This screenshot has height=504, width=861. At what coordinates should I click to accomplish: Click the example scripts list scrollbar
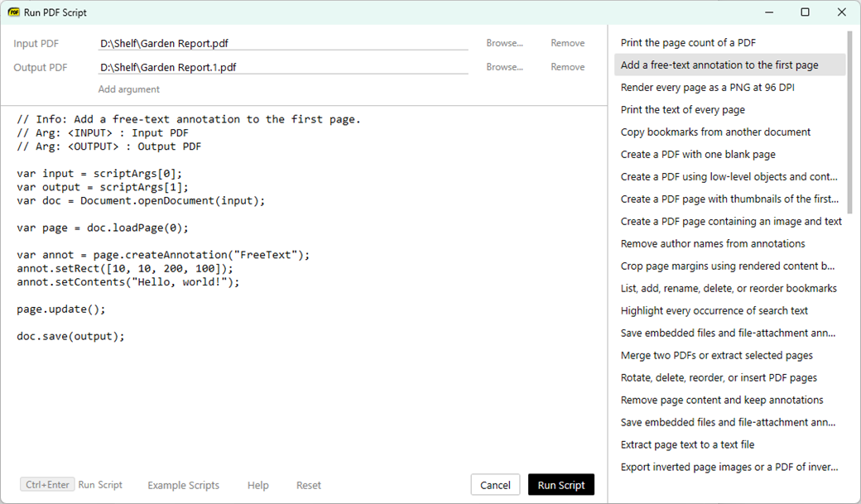tap(850, 122)
